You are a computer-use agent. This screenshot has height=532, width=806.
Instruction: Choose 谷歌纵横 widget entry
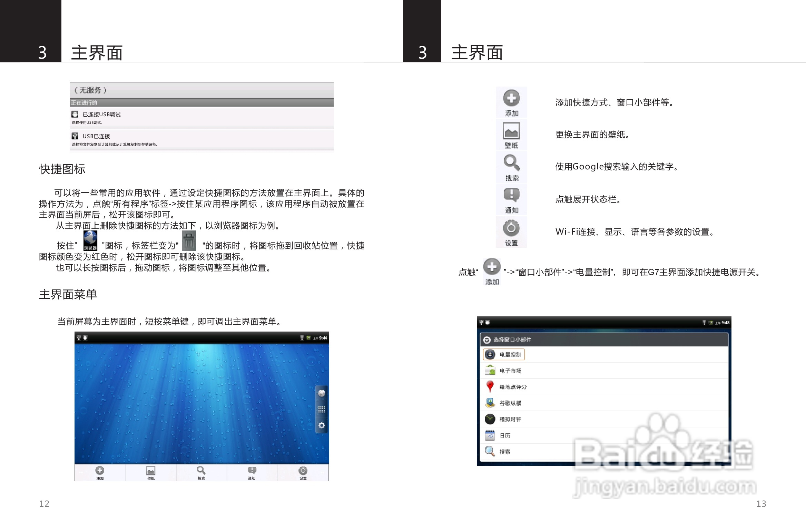point(510,403)
